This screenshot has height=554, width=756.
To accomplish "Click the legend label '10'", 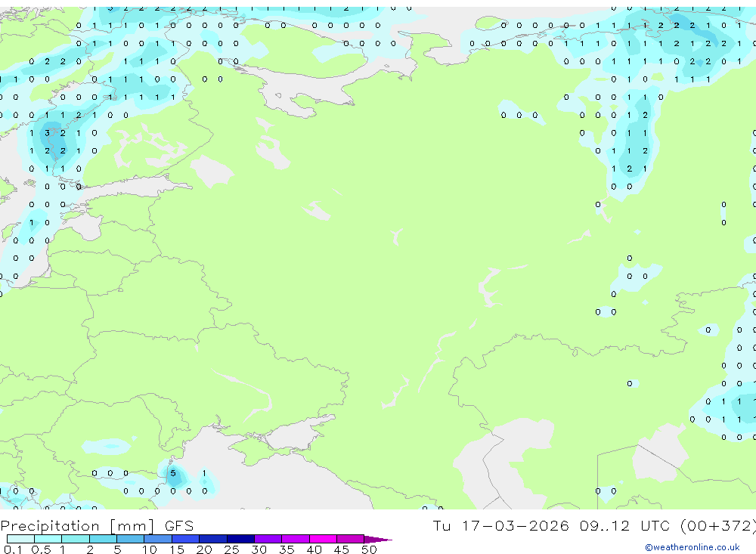I will (x=150, y=549).
